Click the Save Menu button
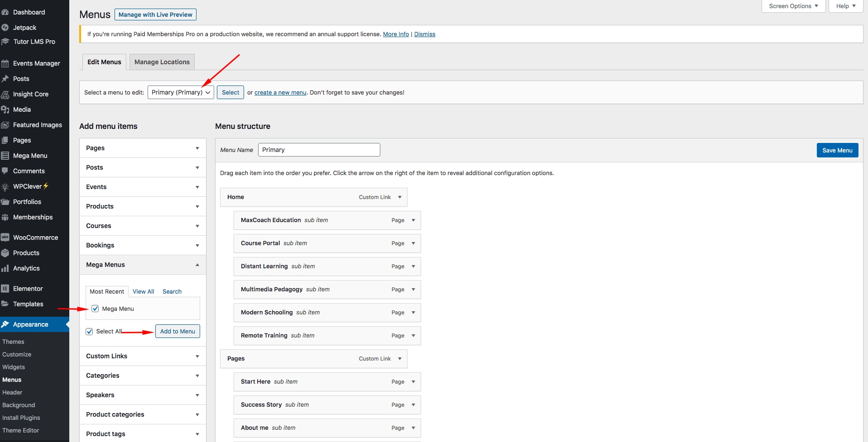 pyautogui.click(x=837, y=150)
